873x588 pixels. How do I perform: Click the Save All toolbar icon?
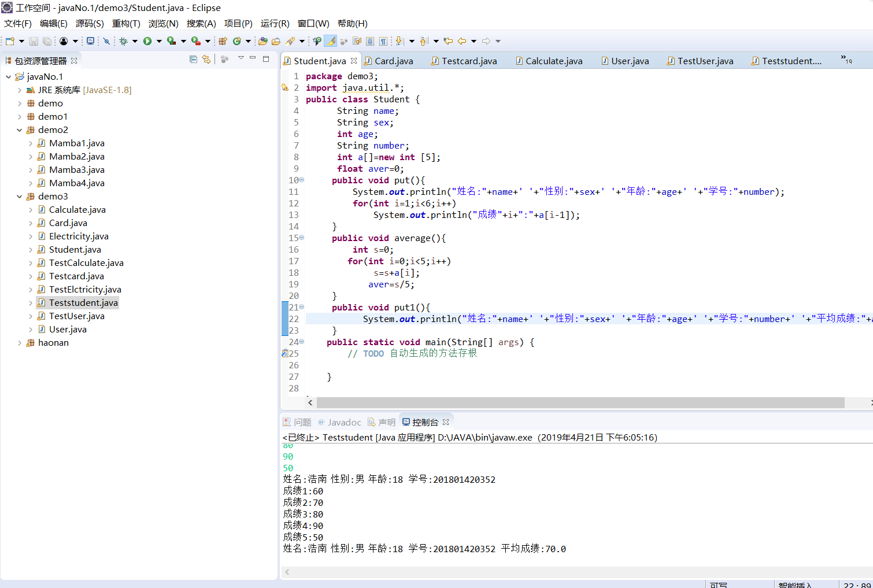point(47,41)
